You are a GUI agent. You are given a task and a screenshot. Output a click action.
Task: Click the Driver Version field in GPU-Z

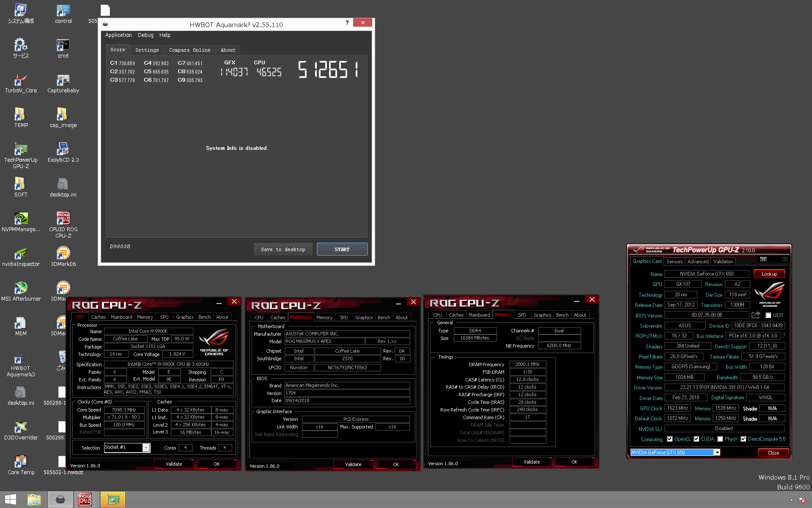(724, 387)
